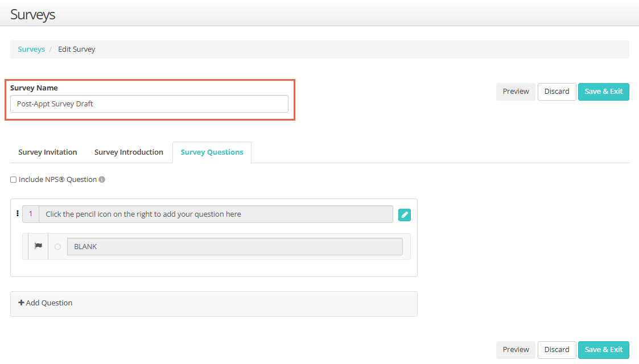This screenshot has width=639, height=364.
Task: Click the bottom Save & Exit button
Action: 604,350
